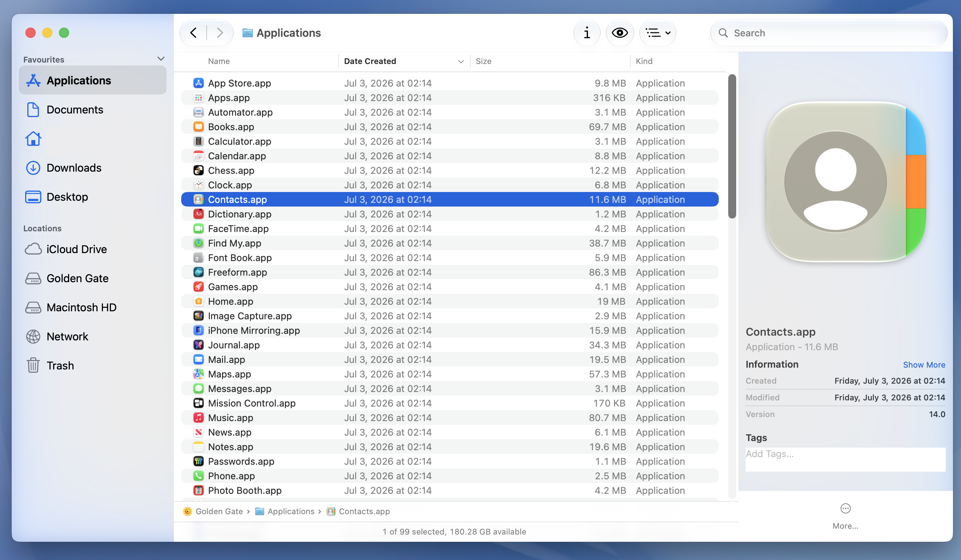
Task: Collapse the Favourites sidebar section
Action: pos(161,59)
